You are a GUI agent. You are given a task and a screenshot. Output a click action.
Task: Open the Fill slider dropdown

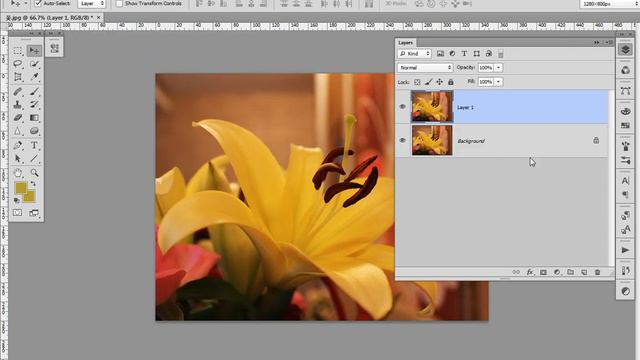(498, 82)
